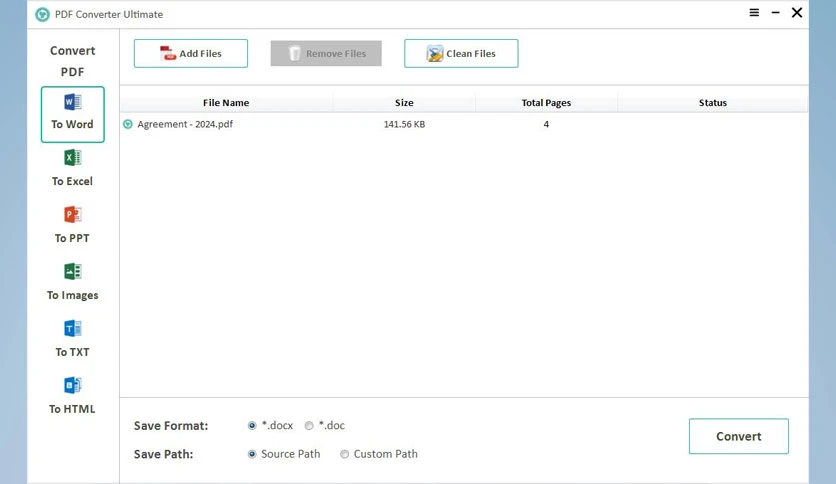The width and height of the screenshot is (836, 484).
Task: Click the PDF Converter Ultimate logo icon
Action: point(42,14)
